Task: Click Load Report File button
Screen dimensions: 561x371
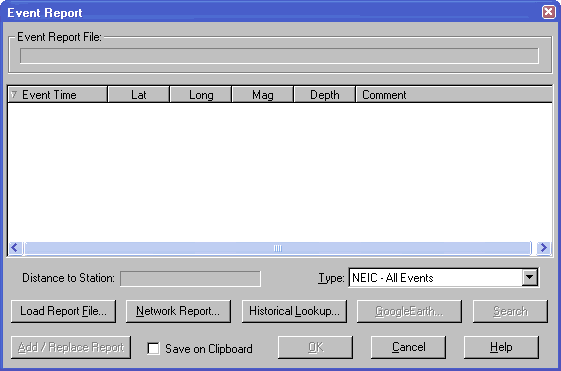Action: pos(63,311)
